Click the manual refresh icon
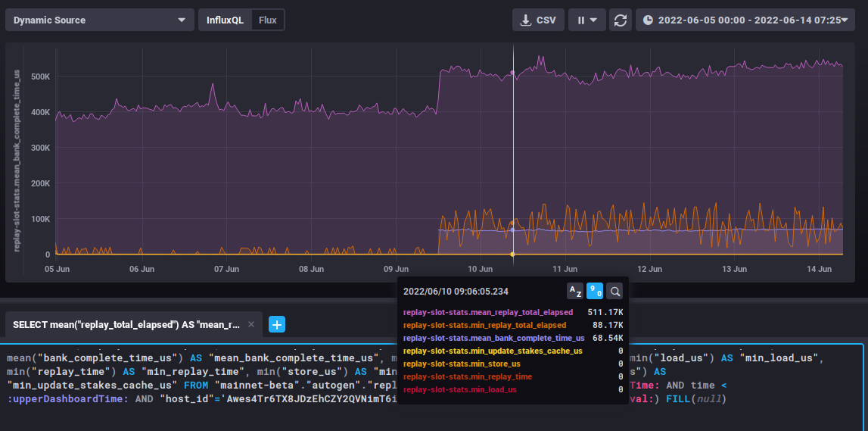The image size is (868, 431). [621, 20]
